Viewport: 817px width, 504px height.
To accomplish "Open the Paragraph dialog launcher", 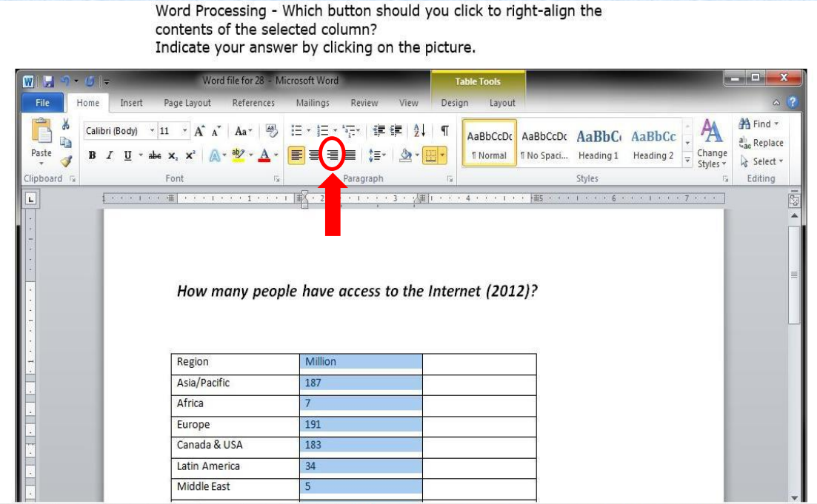I will click(450, 178).
